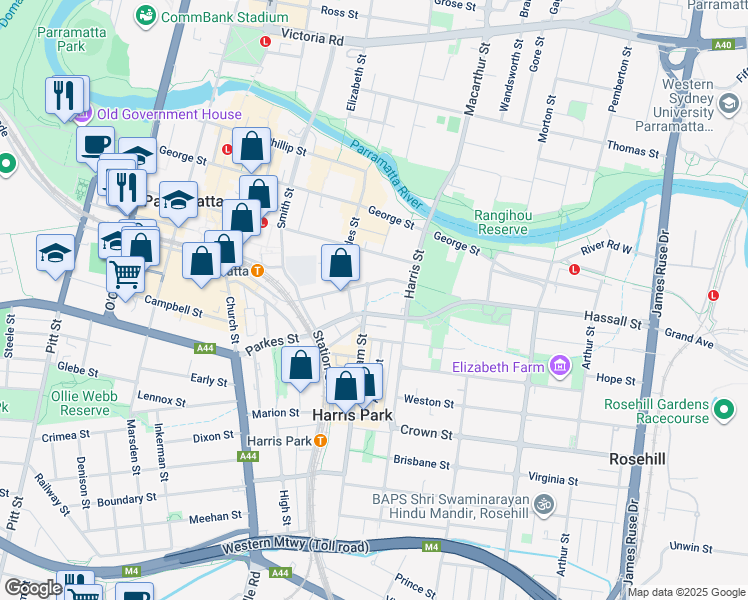Open the Rosehill Gardens Racecourse label
The height and width of the screenshot is (600, 748).
point(656,411)
